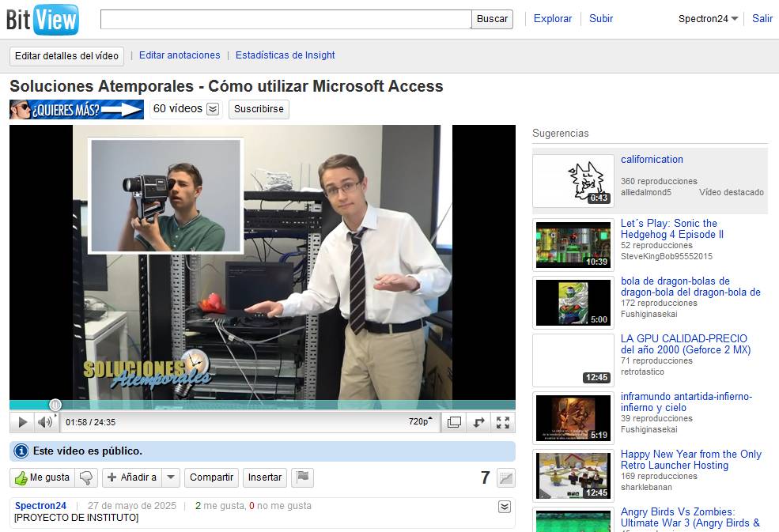Click the Salir logout link
The image size is (779, 532).
(762, 19)
